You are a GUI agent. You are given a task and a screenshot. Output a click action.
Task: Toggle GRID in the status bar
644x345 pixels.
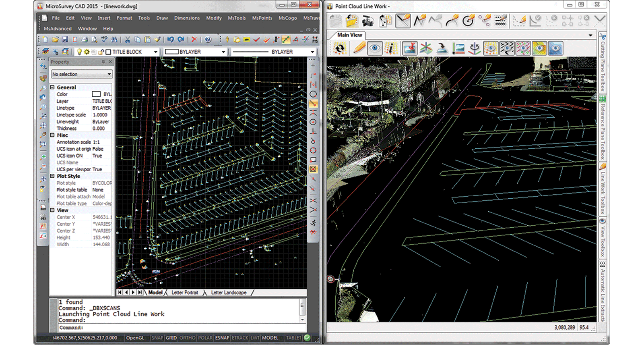click(x=171, y=338)
